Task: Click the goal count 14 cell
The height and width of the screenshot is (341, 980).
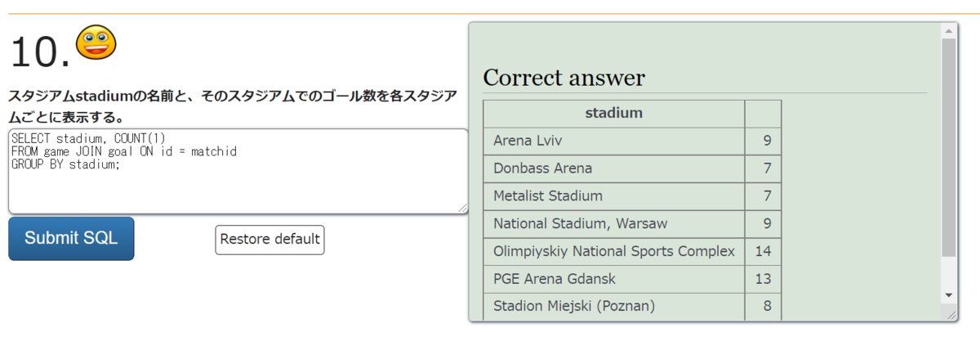Action: [763, 251]
